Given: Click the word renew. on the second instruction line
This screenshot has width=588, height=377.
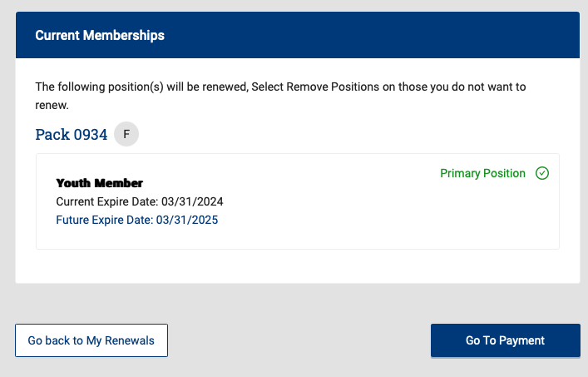Looking at the screenshot, I should (x=52, y=106).
